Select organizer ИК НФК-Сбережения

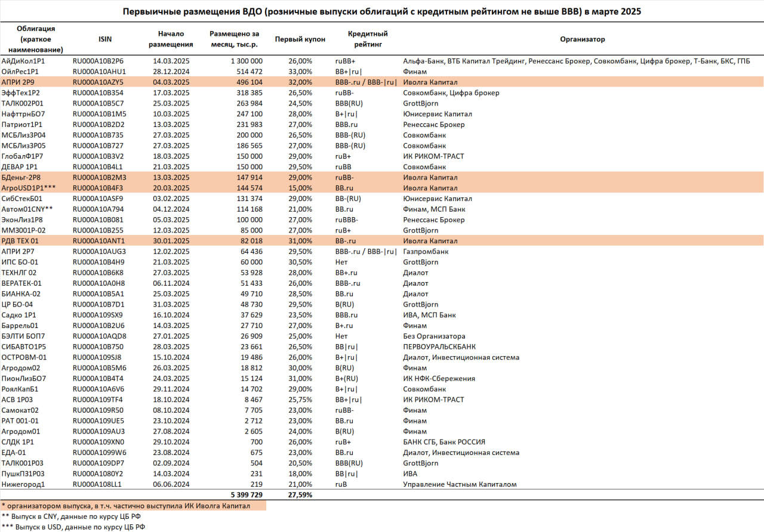tap(439, 379)
